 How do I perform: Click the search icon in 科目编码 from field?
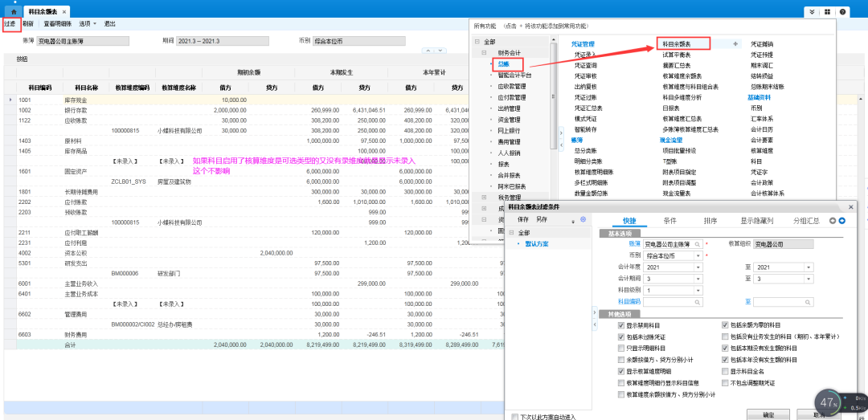point(698,302)
